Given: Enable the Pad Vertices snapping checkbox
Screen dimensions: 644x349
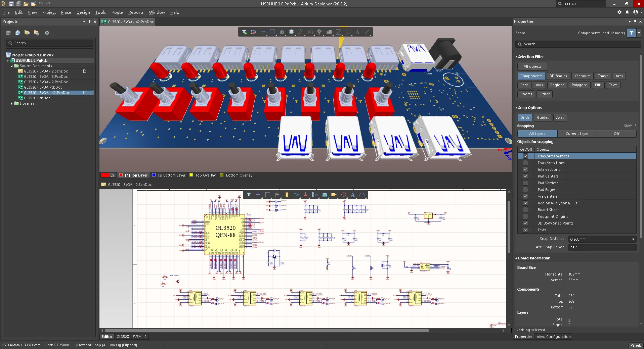Looking at the screenshot, I should point(525,183).
